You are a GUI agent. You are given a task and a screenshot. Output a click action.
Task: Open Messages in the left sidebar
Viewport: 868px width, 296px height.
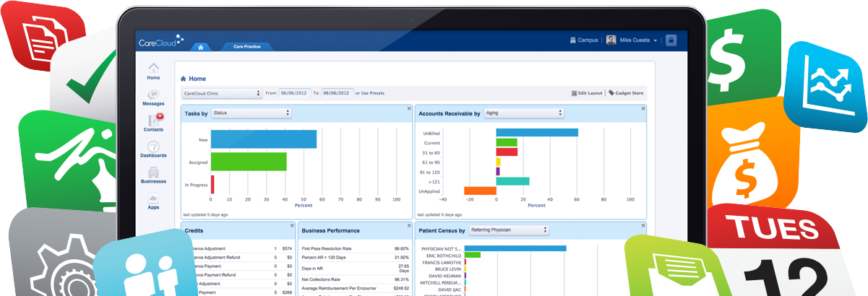[153, 97]
